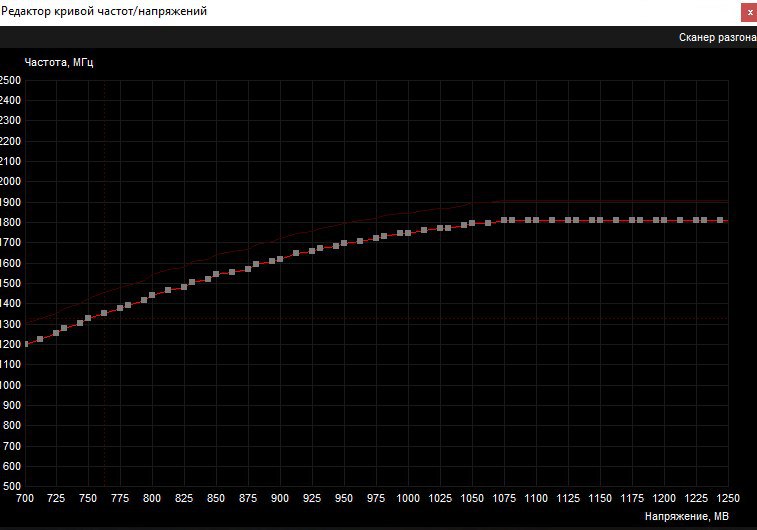Select the curve point at 1200 mV
The width and height of the screenshot is (757, 530).
tap(664, 220)
